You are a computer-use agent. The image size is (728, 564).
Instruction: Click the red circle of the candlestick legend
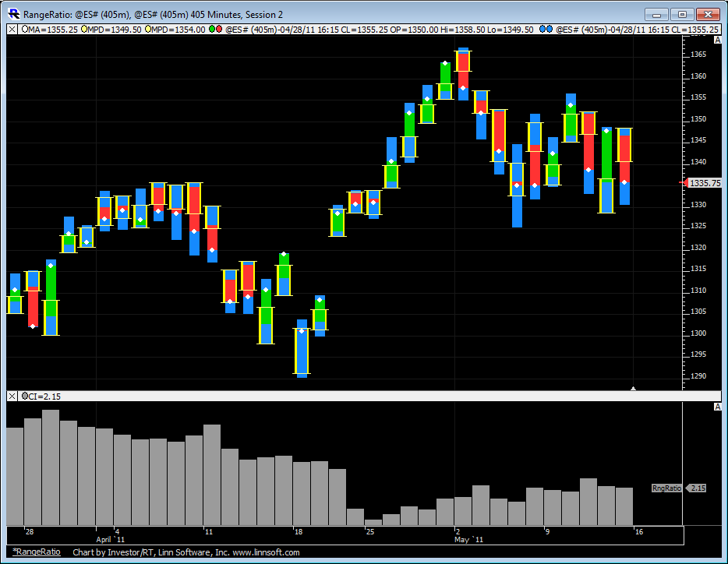click(x=218, y=30)
